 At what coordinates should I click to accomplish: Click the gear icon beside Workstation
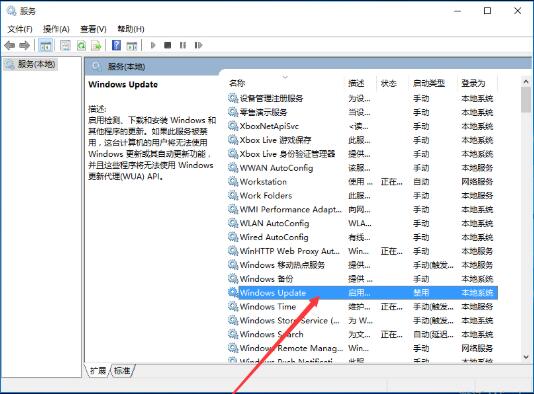[x=233, y=182]
